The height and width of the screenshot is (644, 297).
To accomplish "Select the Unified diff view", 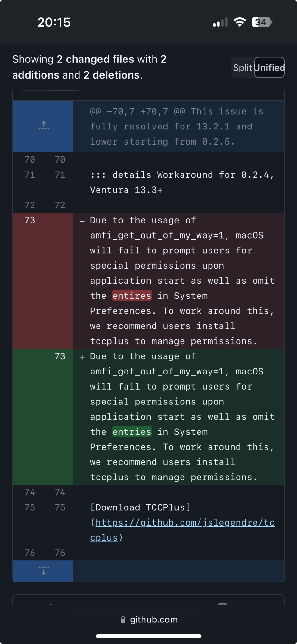I will tap(269, 68).
